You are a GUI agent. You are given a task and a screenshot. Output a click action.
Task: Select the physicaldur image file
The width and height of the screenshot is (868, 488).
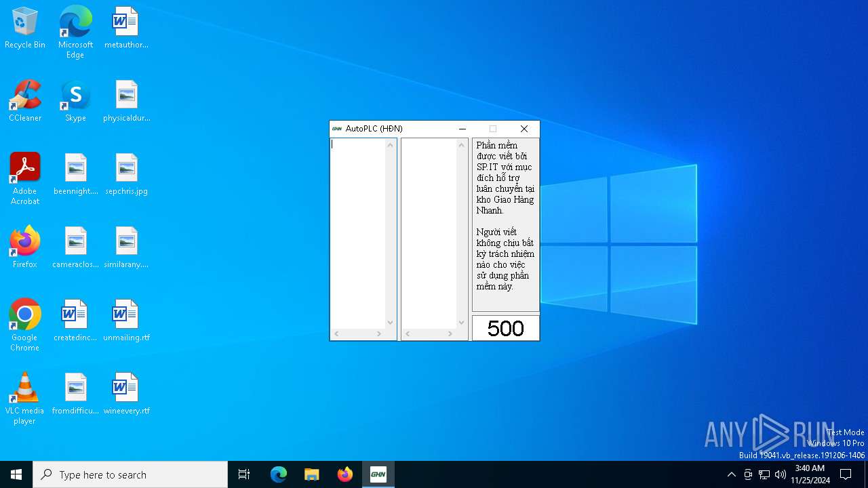(x=126, y=101)
